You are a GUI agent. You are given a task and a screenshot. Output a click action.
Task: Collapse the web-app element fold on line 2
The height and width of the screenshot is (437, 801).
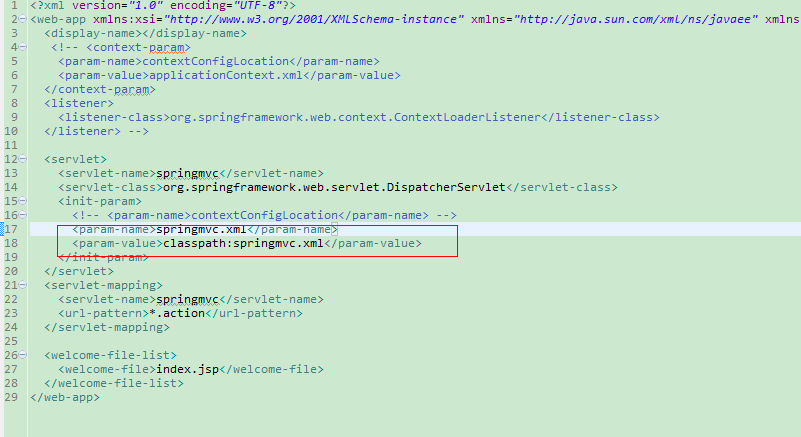coord(22,19)
